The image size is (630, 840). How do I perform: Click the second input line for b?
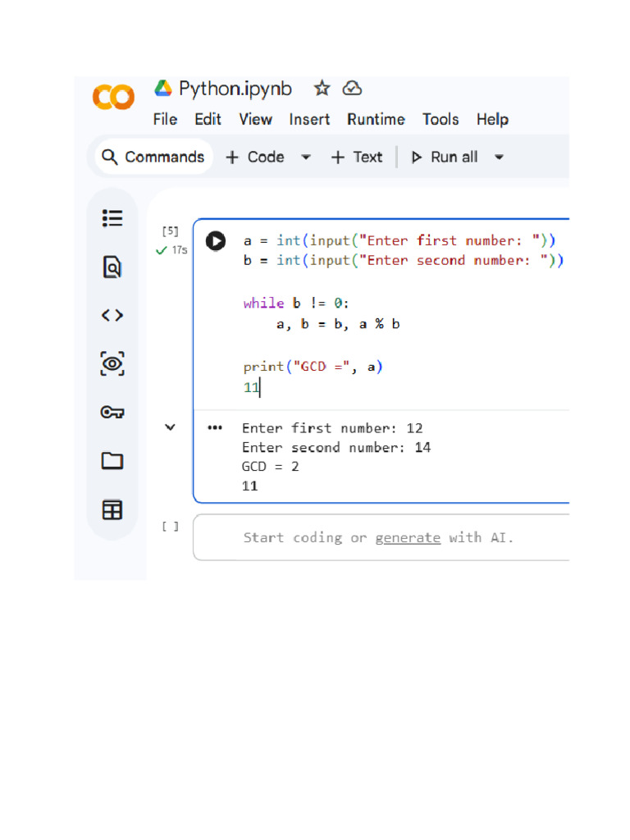click(x=404, y=260)
